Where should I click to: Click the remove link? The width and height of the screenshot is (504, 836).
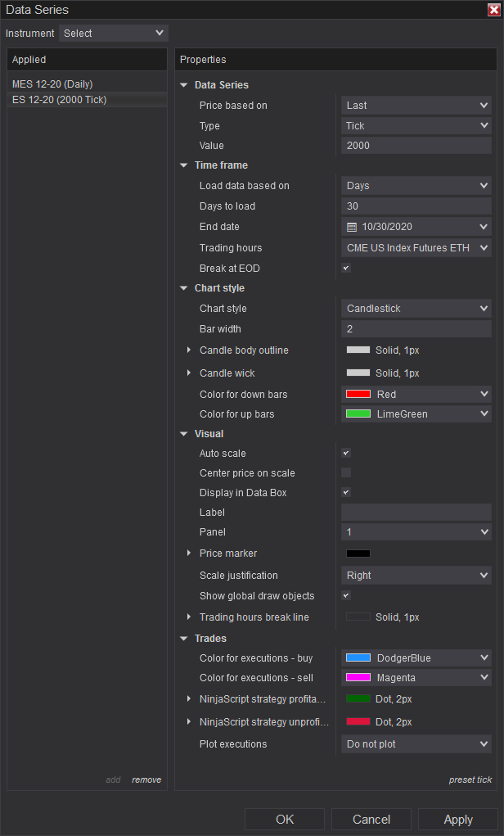[x=146, y=780]
